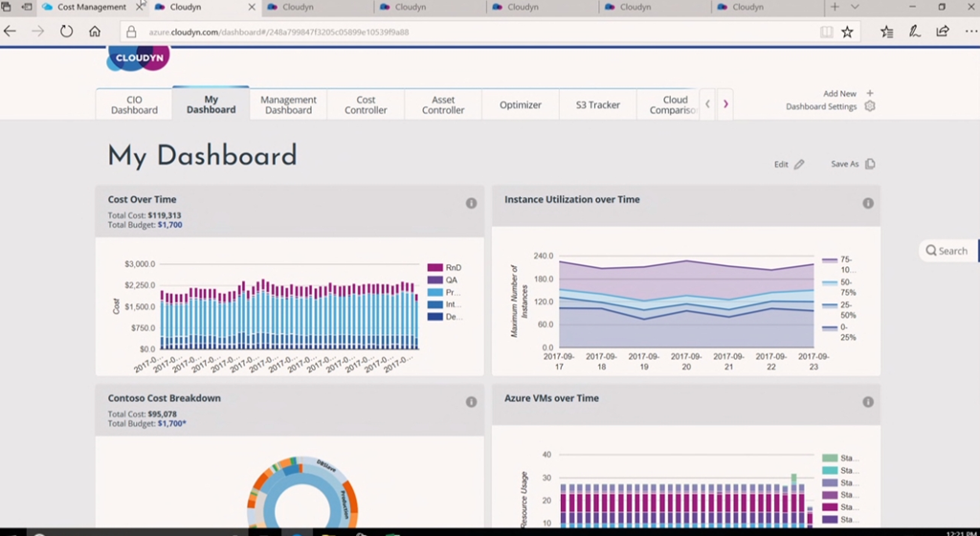Click browser refresh button
Viewport: 980px width, 536px height.
[66, 32]
